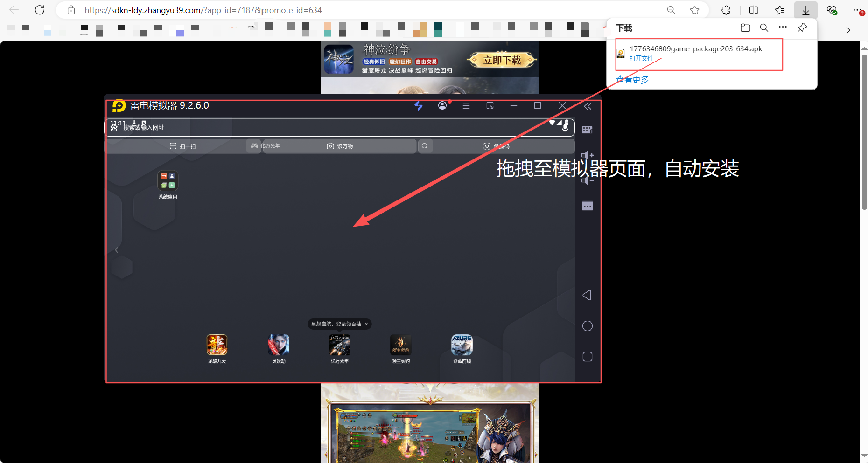This screenshot has height=463, width=868.
Task: View site information lock icon
Action: coord(71,10)
